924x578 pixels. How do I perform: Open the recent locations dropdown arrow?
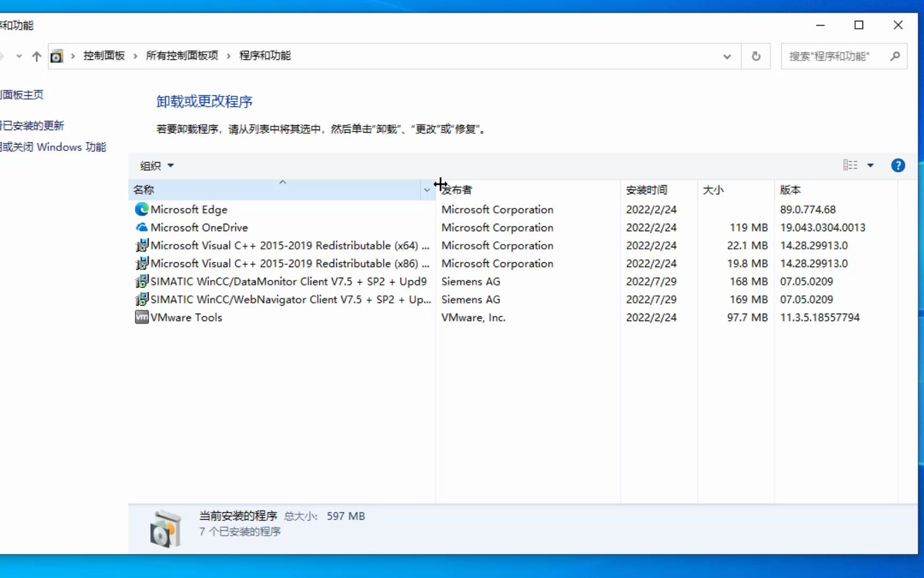(x=19, y=56)
